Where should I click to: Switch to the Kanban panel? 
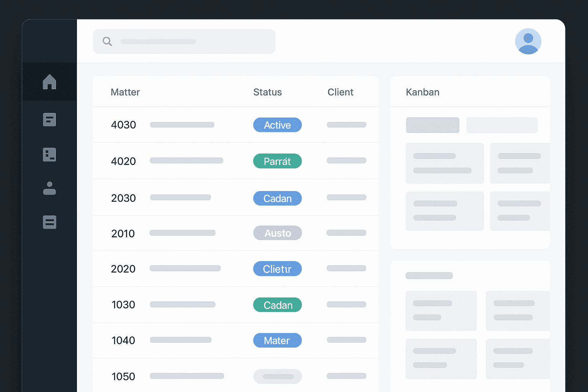(x=423, y=92)
